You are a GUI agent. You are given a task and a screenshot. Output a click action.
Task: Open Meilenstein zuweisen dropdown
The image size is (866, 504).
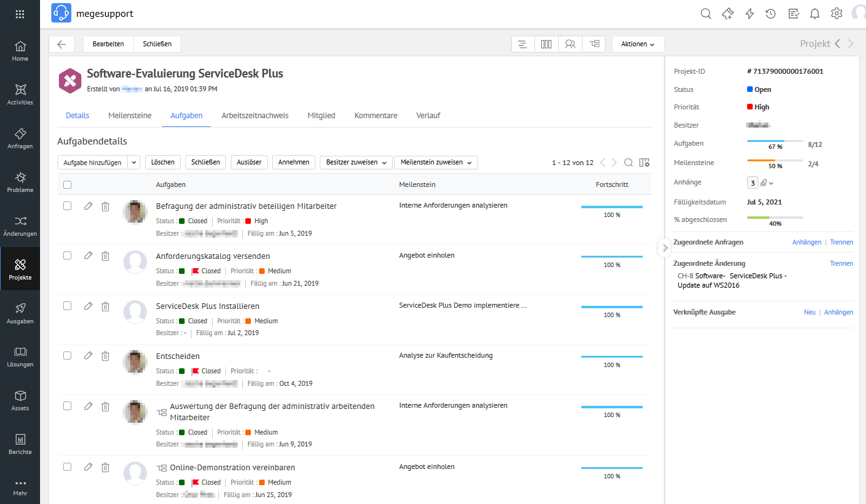[x=436, y=162]
